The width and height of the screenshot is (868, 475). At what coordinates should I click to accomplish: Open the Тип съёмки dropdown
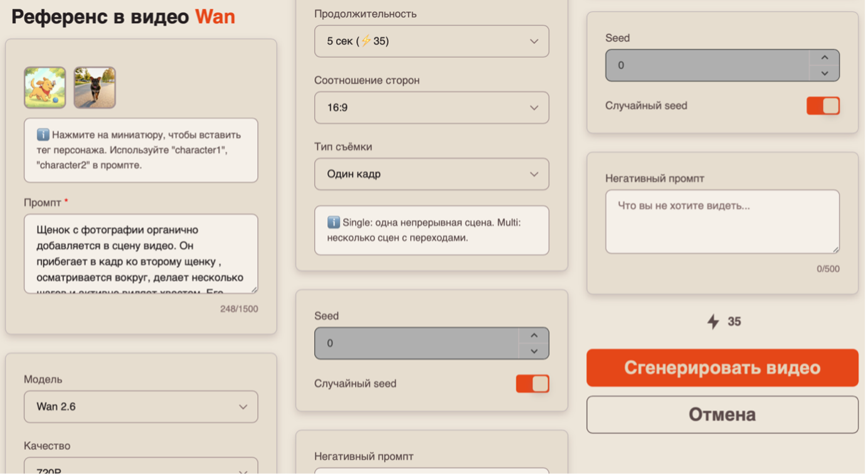click(x=431, y=174)
